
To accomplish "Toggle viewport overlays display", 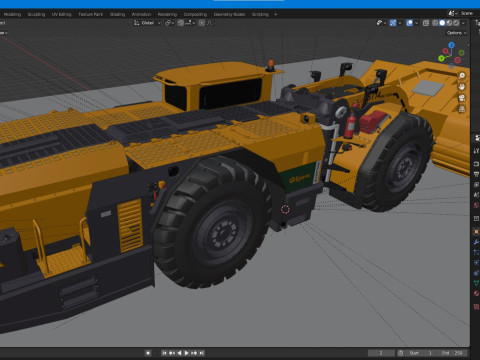I will point(410,23).
